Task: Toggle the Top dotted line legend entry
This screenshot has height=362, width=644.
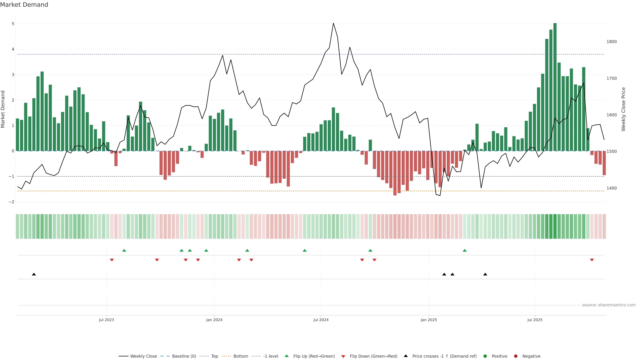Action: [214, 356]
